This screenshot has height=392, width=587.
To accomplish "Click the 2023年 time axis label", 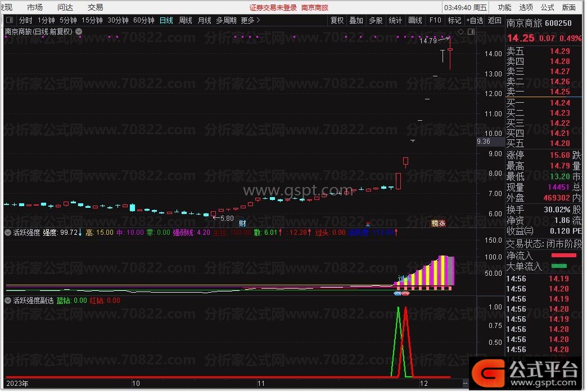I will [17, 384].
